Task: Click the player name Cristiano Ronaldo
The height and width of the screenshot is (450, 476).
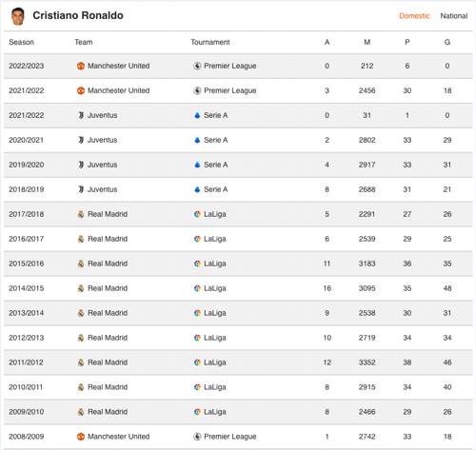Action: [x=78, y=15]
